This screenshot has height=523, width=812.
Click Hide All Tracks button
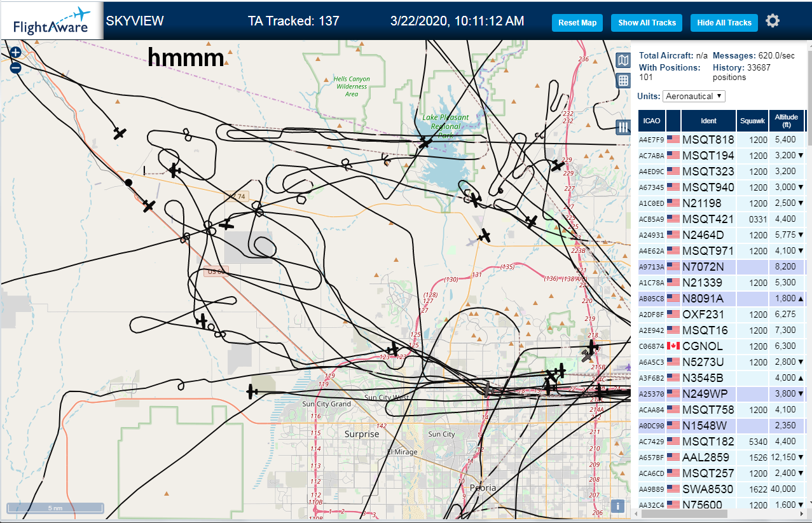[x=724, y=23]
